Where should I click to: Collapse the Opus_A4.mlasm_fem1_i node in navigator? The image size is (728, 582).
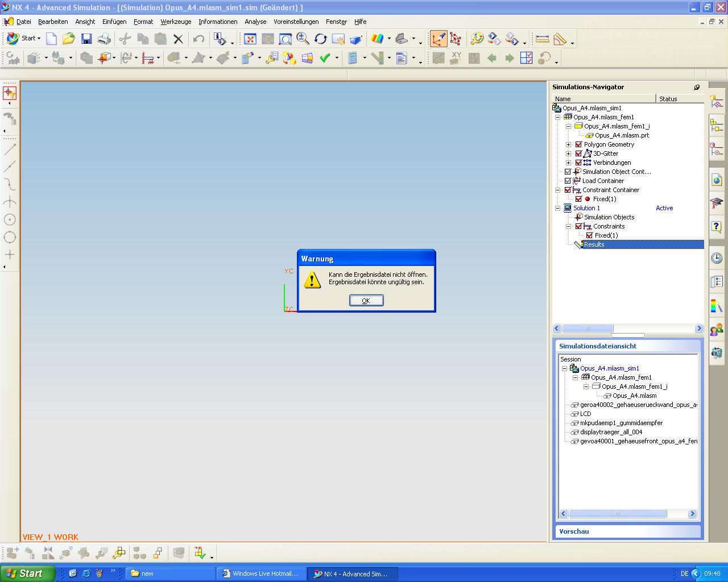569,126
